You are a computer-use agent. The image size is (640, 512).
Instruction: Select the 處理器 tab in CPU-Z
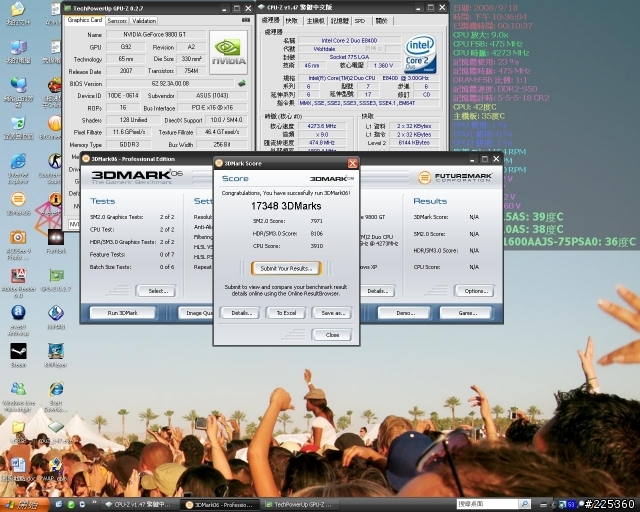pyautogui.click(x=271, y=20)
